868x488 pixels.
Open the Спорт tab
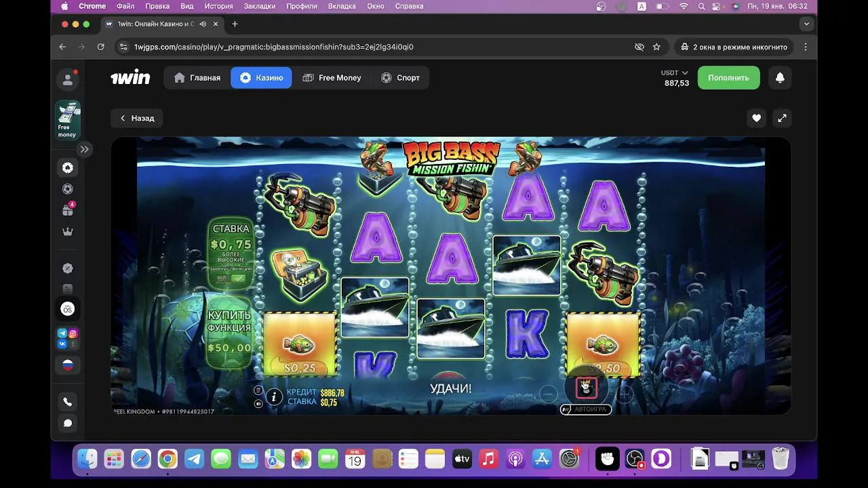point(400,78)
